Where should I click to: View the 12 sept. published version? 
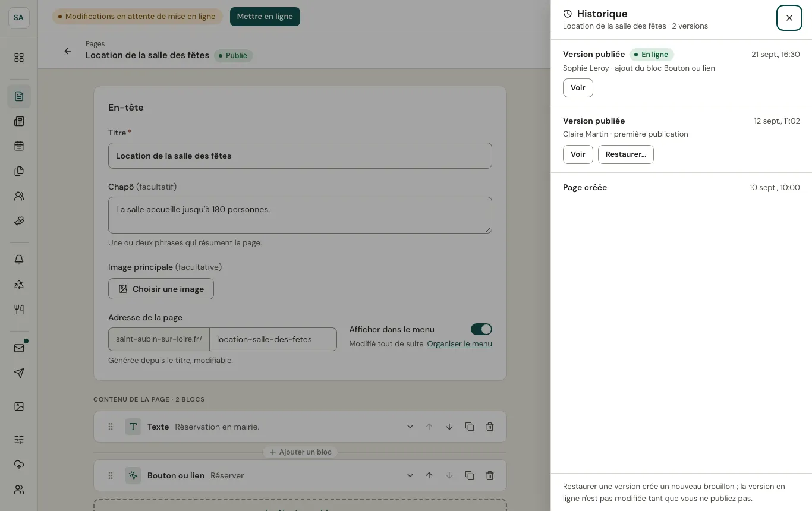[x=578, y=154]
